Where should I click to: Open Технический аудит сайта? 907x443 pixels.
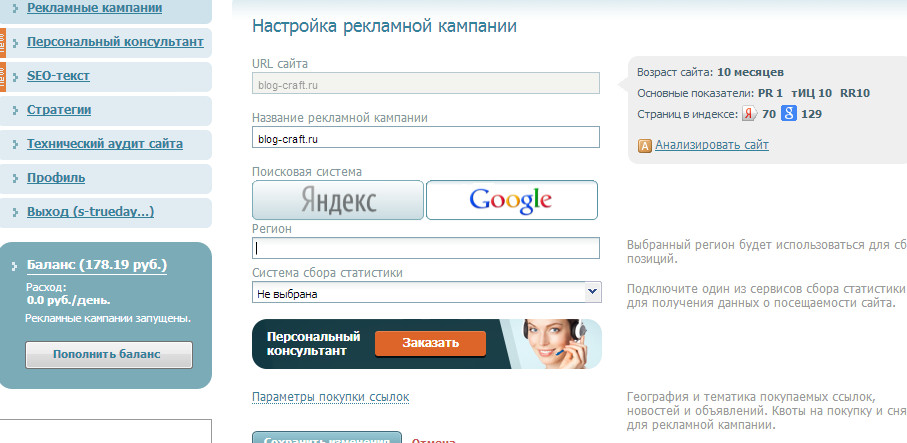pos(105,144)
